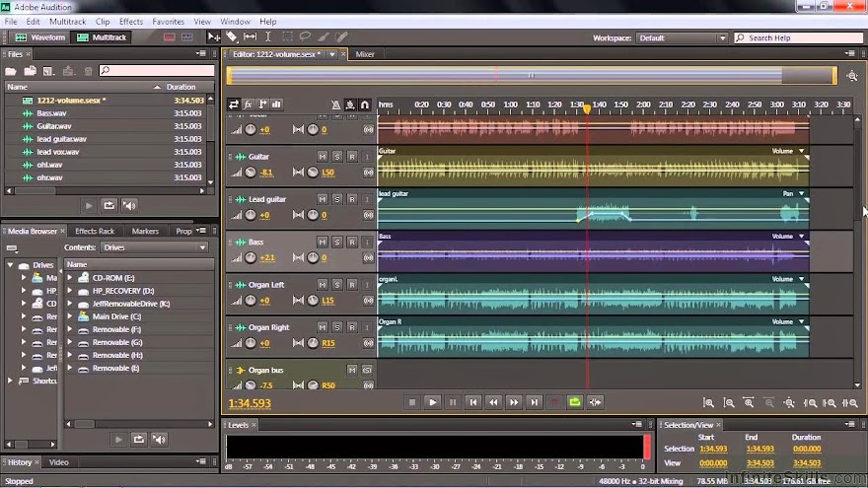
Task: Select the Slip tool in the toolbar
Action: pos(251,37)
